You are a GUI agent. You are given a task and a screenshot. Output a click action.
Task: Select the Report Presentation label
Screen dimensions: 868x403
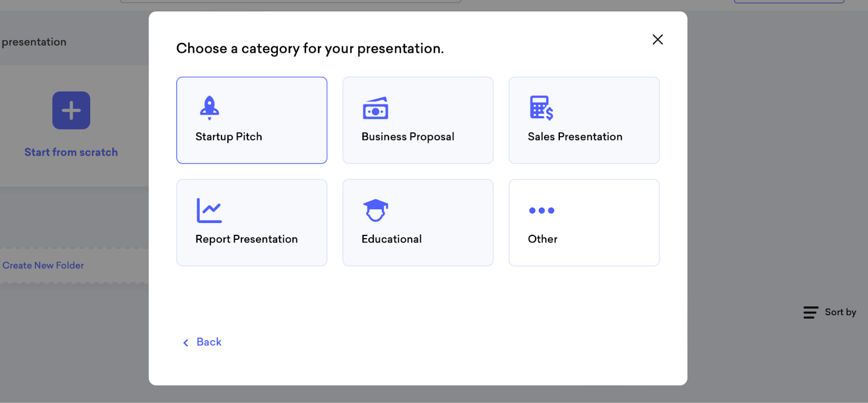click(247, 239)
